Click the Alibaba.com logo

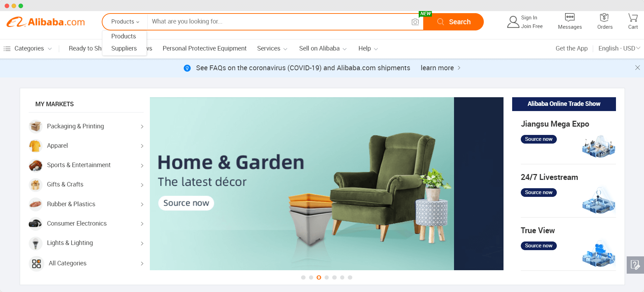(46, 22)
